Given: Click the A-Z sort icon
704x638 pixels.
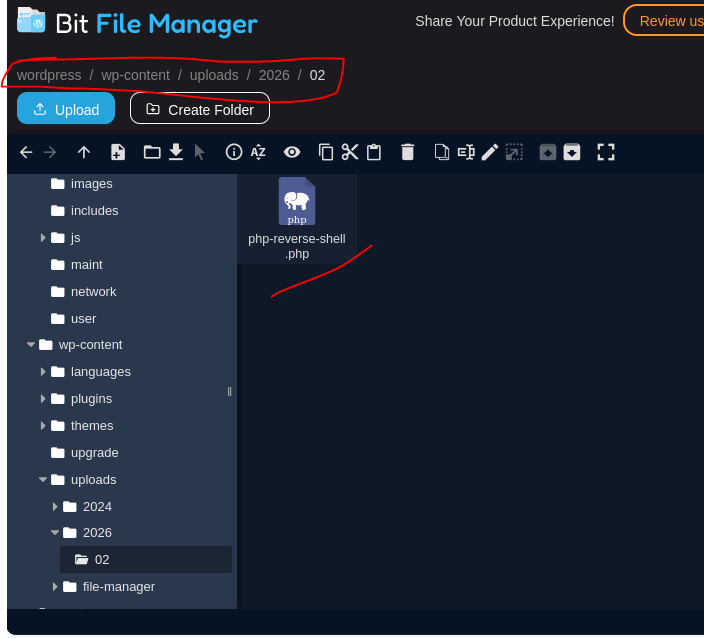Looking at the screenshot, I should (x=258, y=152).
